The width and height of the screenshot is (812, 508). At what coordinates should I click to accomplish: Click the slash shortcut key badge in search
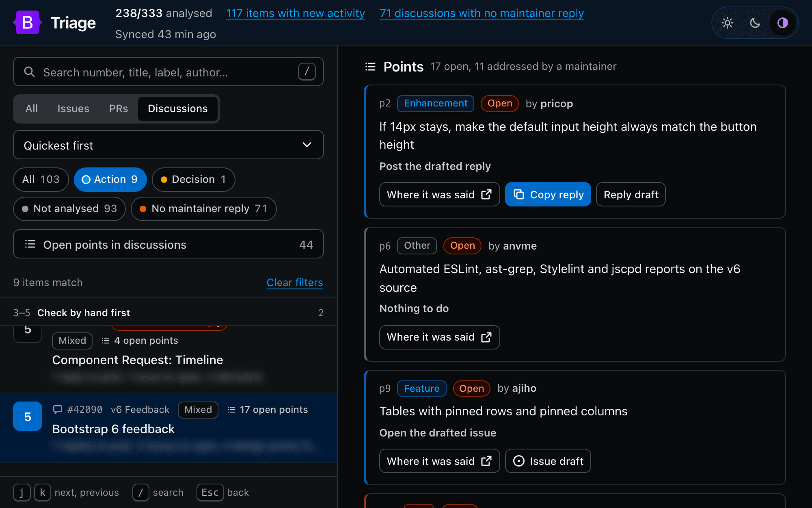coord(307,72)
